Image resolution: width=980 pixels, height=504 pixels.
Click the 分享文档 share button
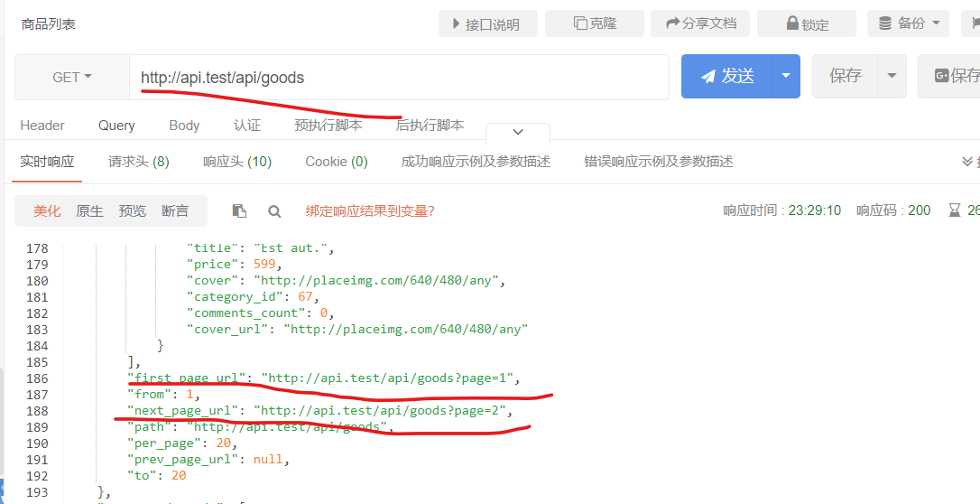click(700, 23)
